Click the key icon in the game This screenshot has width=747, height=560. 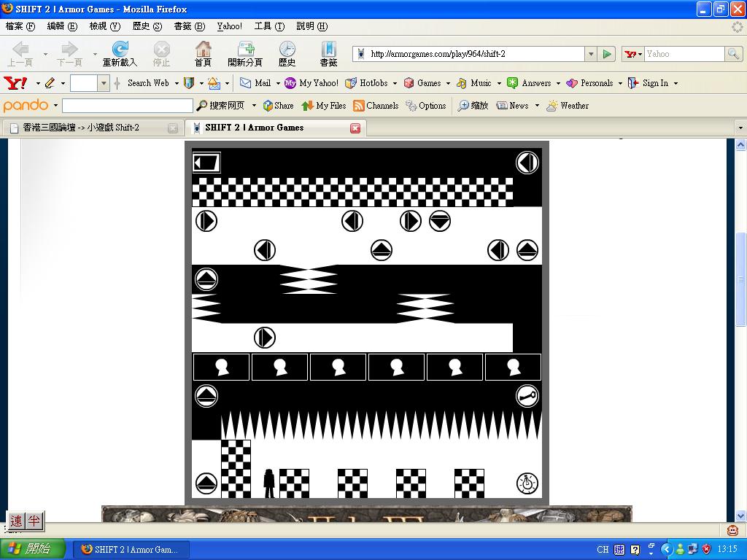(527, 396)
